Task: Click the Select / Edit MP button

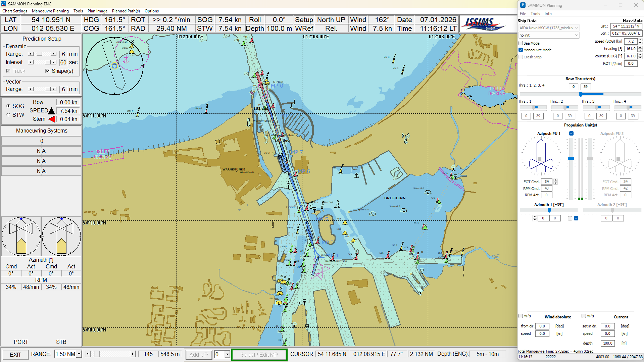Action: (x=259, y=355)
